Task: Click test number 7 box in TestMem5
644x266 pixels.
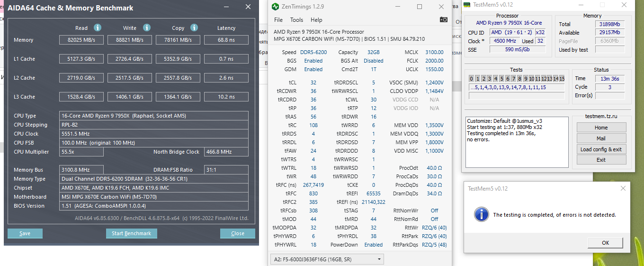Action: pos(513,79)
